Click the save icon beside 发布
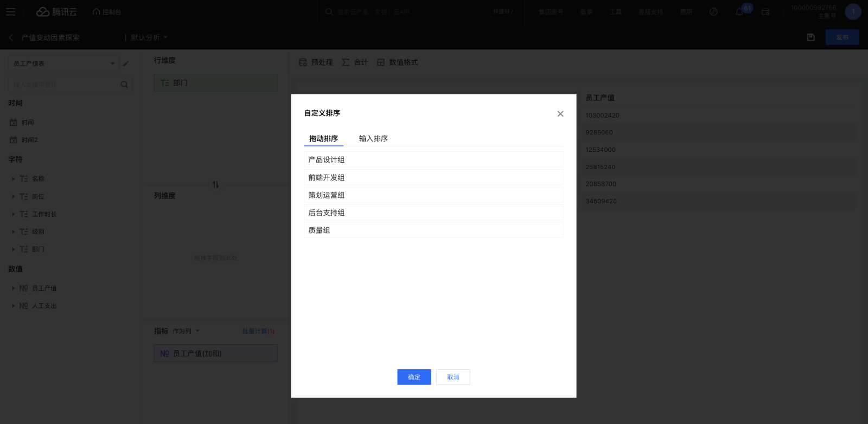 point(811,37)
